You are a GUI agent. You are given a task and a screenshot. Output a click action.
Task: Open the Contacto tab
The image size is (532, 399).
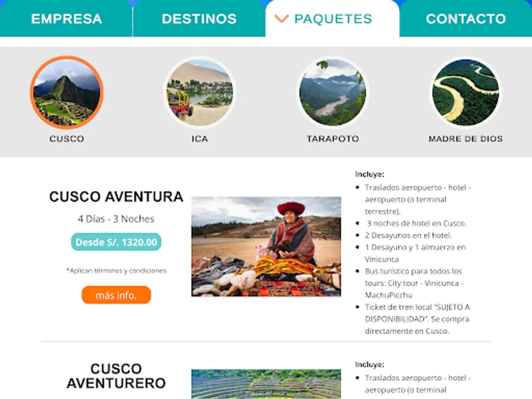465,19
